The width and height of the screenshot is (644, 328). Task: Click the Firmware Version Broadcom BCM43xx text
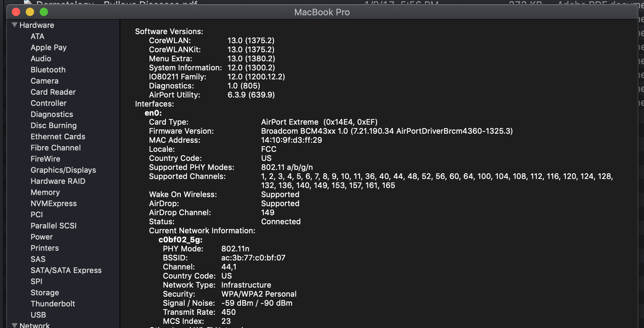pyautogui.click(x=387, y=131)
